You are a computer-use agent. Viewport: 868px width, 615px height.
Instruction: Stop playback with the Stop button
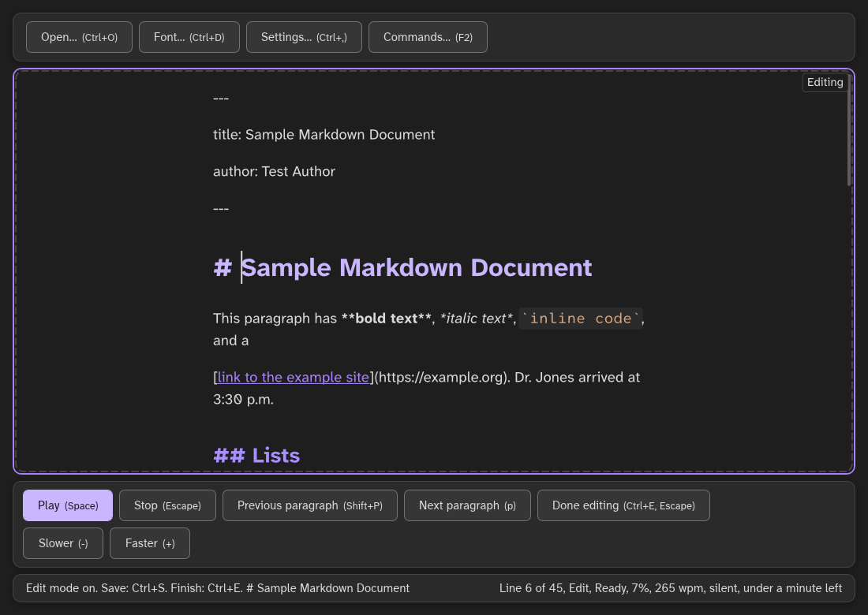click(167, 505)
